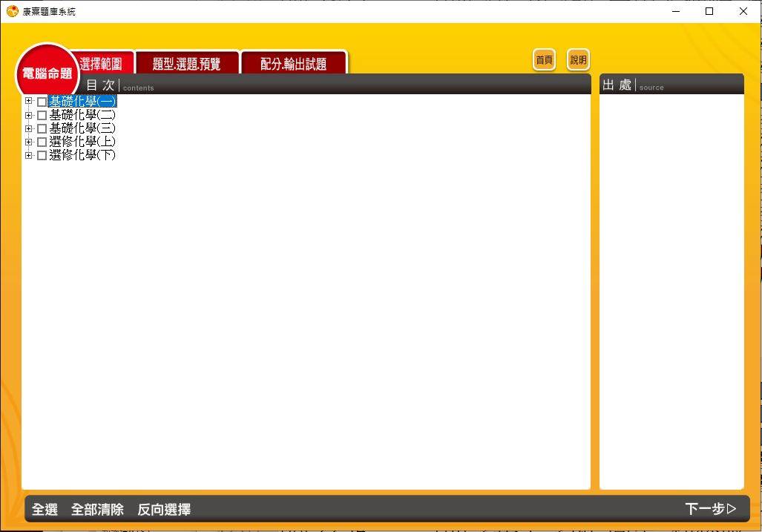762x532 pixels.
Task: Close the 康熹題庫系統 window
Action: coord(743,10)
